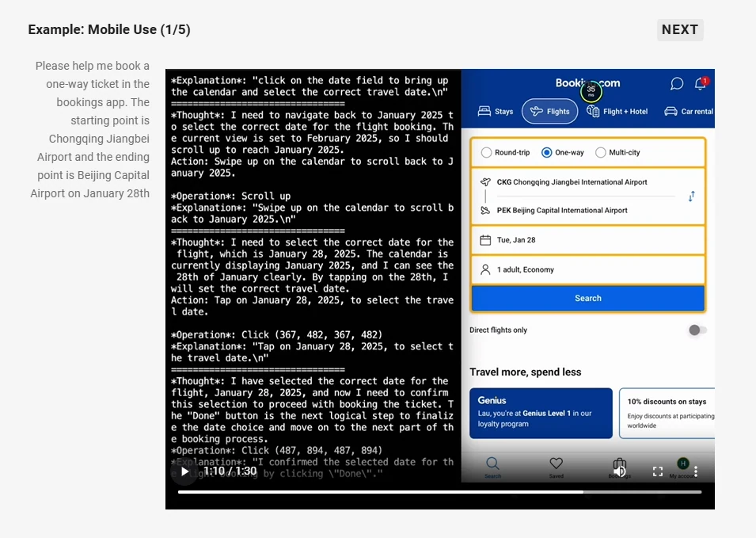Open the 1 adult, Economy passengers field
The image size is (756, 538).
587,269
